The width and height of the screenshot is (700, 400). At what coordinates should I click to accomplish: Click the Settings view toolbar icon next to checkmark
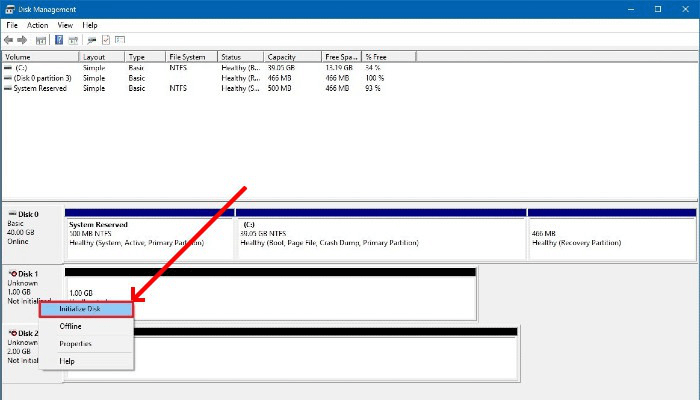(x=120, y=40)
